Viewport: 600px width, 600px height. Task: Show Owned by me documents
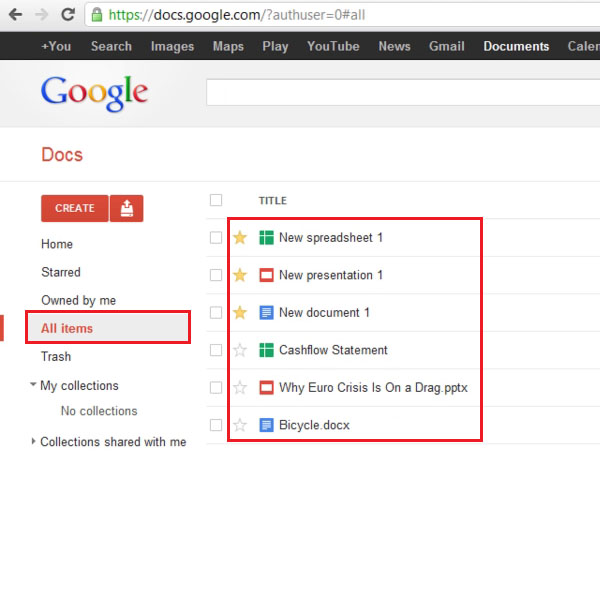pos(78,300)
